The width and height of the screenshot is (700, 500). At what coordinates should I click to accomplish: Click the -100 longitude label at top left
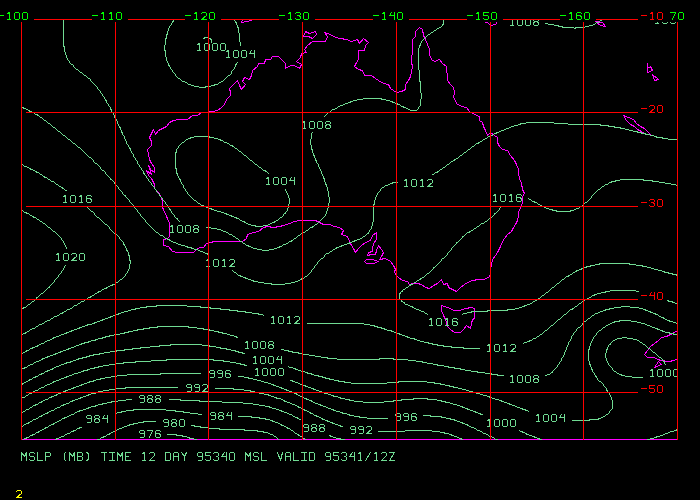coord(16,16)
